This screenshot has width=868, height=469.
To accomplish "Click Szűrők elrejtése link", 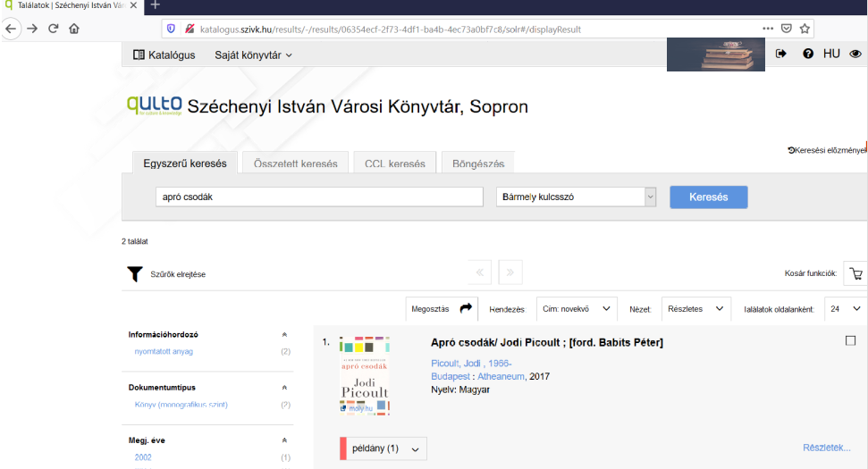I will [x=178, y=274].
